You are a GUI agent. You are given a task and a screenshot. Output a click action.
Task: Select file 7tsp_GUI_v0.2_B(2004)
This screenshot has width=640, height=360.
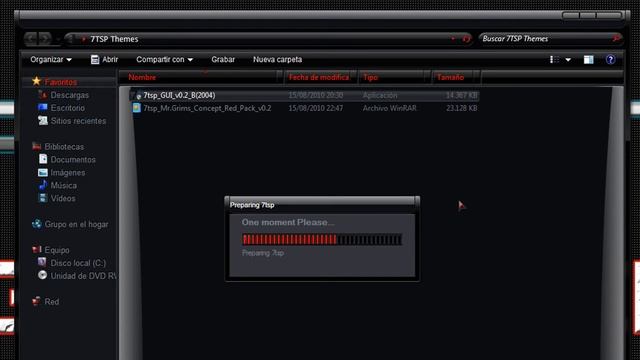click(x=179, y=95)
